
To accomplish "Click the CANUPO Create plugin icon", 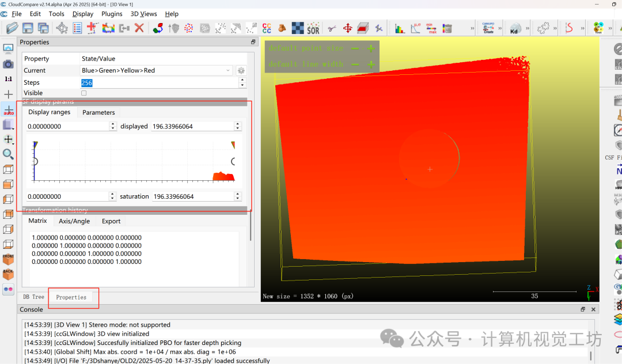I will [x=488, y=28].
